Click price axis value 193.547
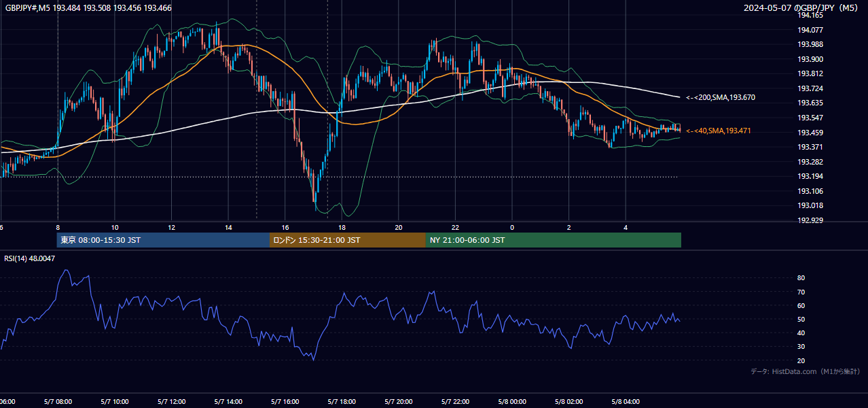This screenshot has height=408, width=868. click(x=810, y=118)
